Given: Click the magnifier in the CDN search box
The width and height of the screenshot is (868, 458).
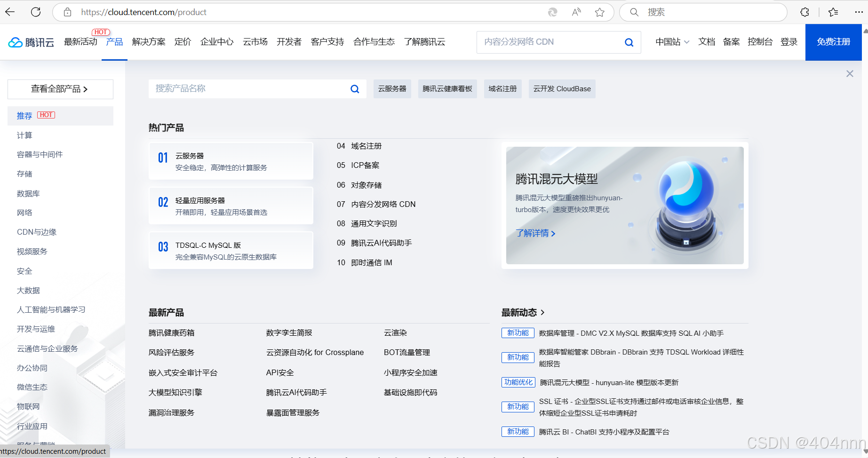Looking at the screenshot, I should [629, 42].
